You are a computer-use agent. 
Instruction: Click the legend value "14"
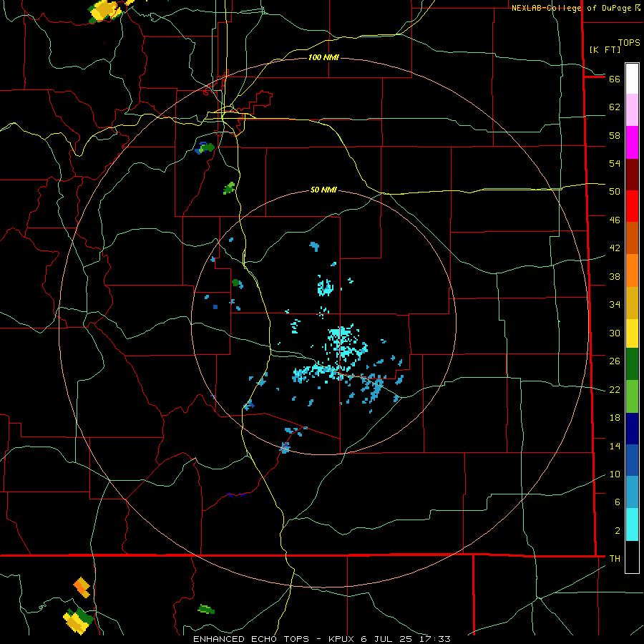(615, 446)
